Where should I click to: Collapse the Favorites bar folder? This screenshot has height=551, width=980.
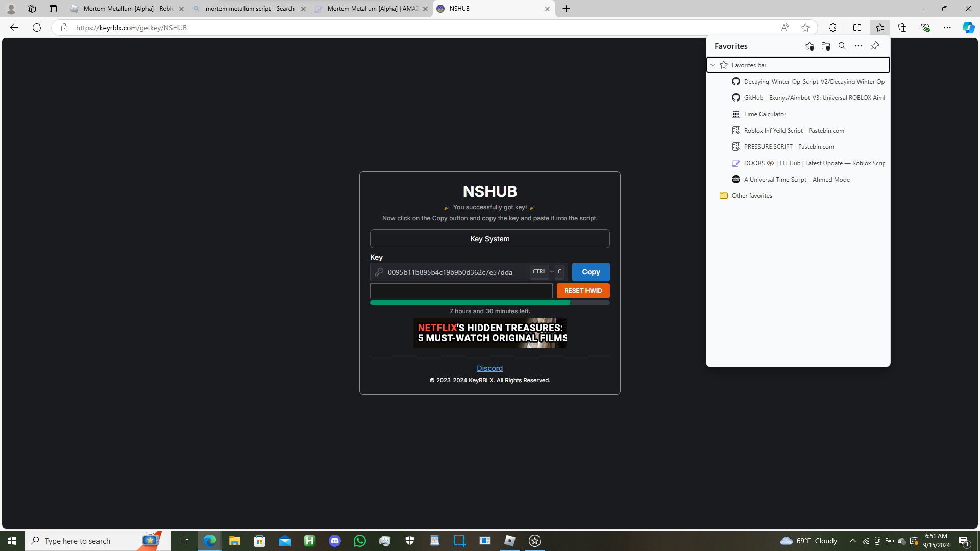[x=713, y=65]
